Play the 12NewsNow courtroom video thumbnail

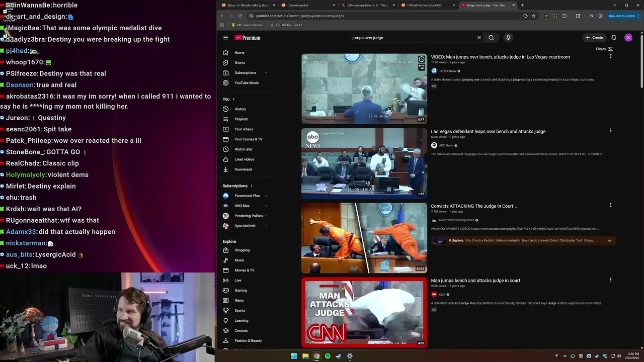364,88
